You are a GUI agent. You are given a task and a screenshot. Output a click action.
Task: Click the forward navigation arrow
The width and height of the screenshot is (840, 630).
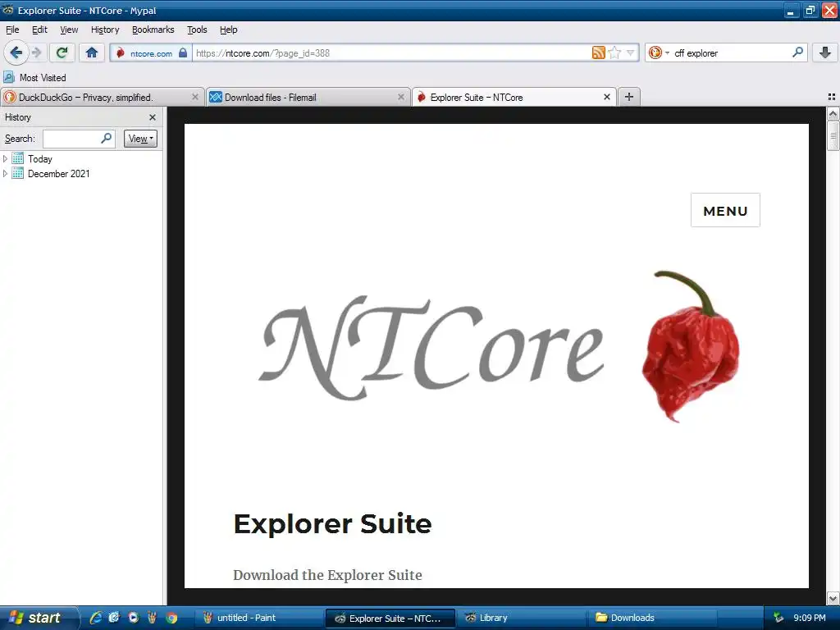point(36,52)
